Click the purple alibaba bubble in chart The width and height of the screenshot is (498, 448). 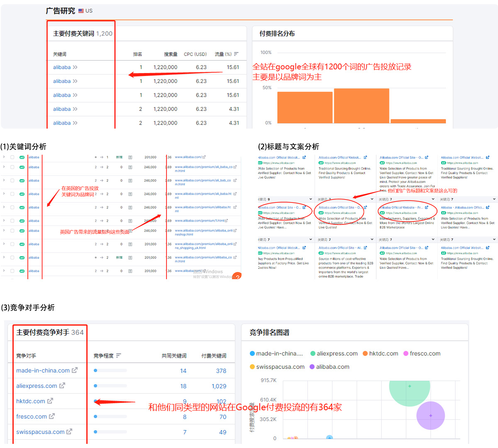(x=431, y=415)
